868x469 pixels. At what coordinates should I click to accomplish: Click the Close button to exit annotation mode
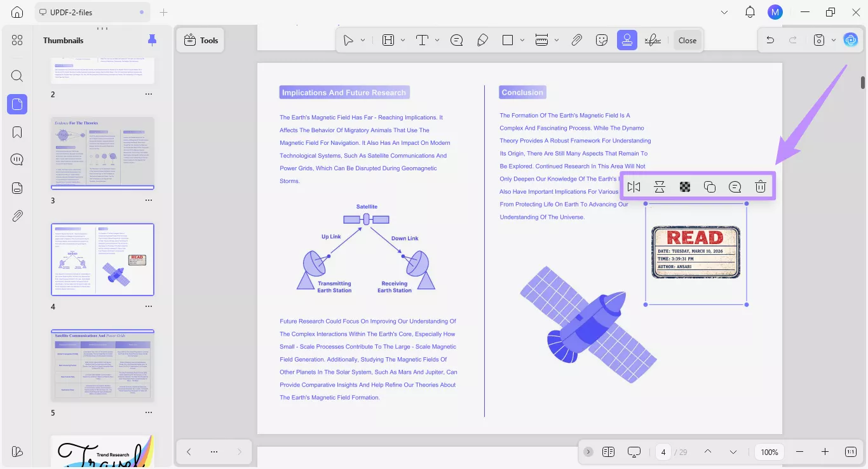pos(687,39)
